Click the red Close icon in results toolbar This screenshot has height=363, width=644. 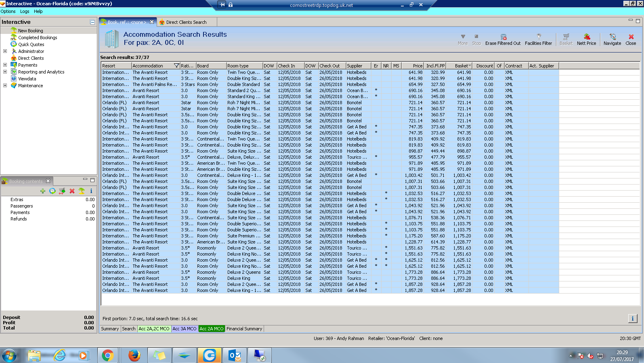[631, 39]
